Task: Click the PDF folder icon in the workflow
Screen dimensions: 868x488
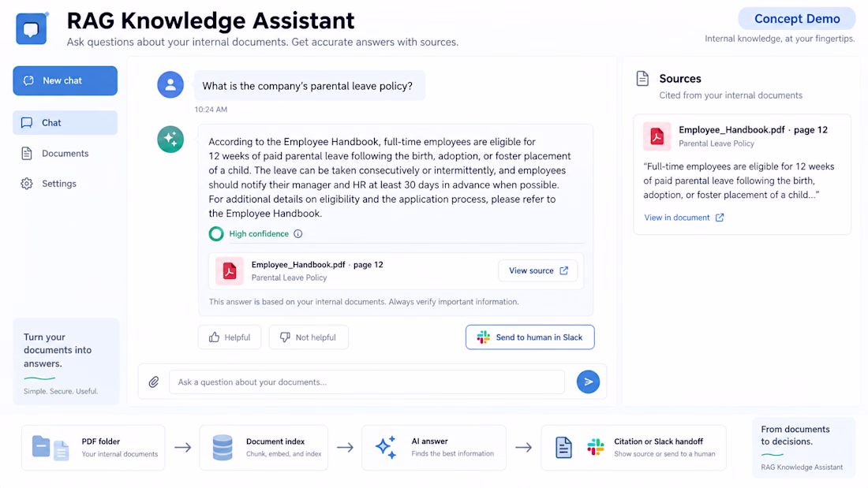Action: (x=51, y=448)
